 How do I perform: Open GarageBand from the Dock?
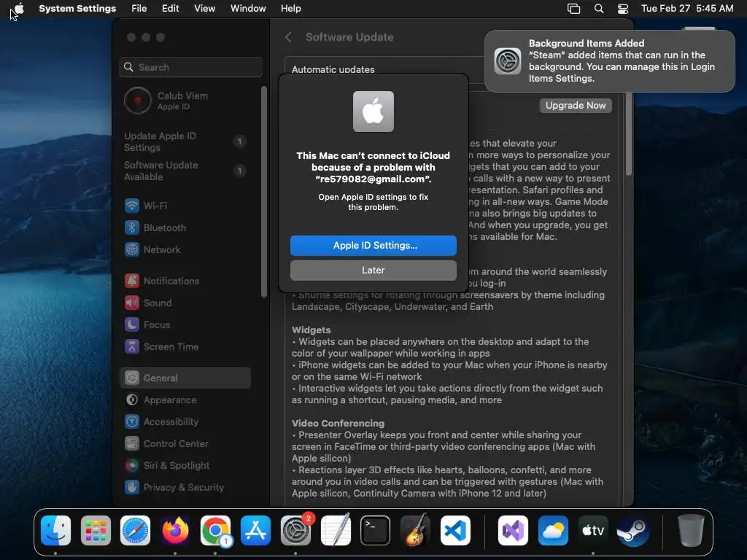415,531
